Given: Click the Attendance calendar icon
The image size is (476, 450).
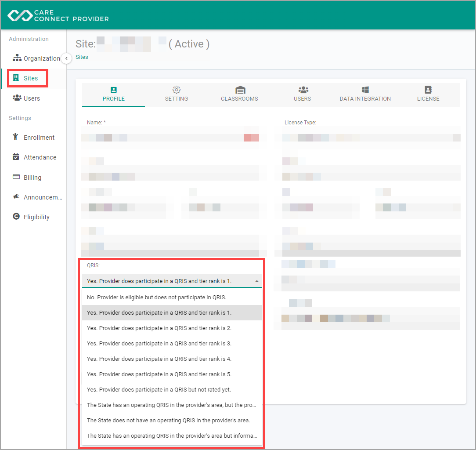Looking at the screenshot, I should pos(16,157).
